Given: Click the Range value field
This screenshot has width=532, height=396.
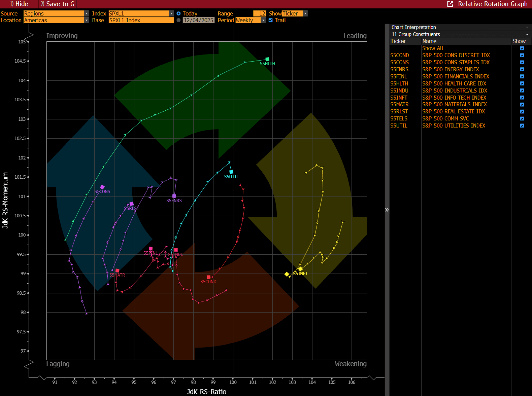Looking at the screenshot, I should (x=259, y=13).
